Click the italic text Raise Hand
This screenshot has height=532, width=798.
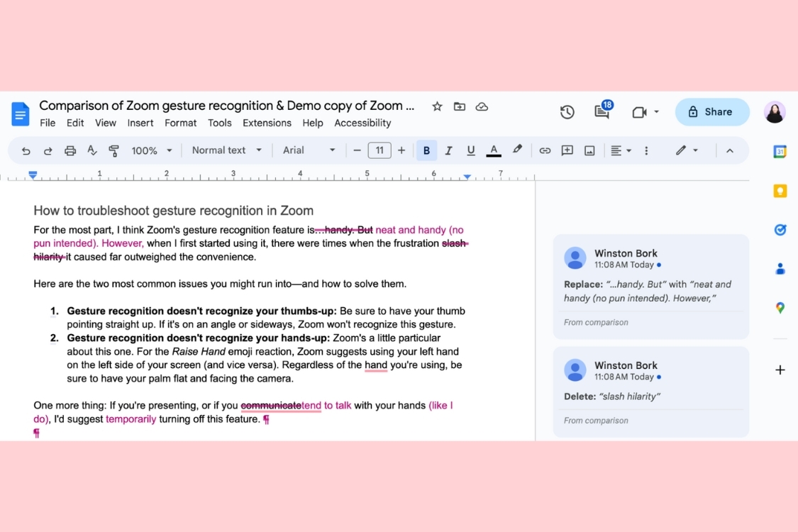coord(199,352)
